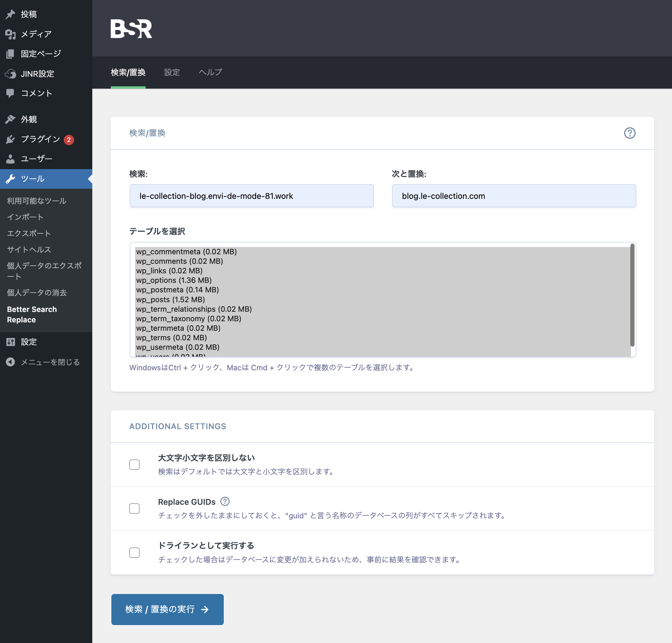This screenshot has width=672, height=643.
Task: Click the 投稿 pin icon in the sidebar
Action: 10,14
